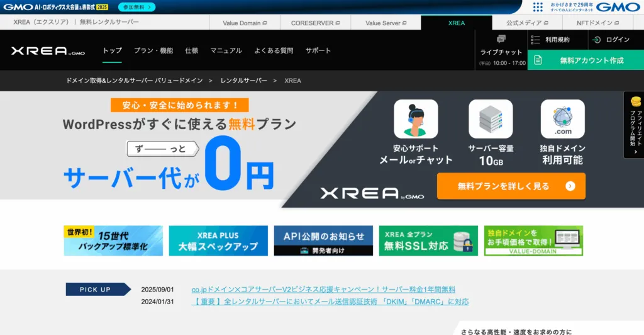Click the support agent headset icon
Viewport: 644px width, 335px height.
click(x=416, y=119)
